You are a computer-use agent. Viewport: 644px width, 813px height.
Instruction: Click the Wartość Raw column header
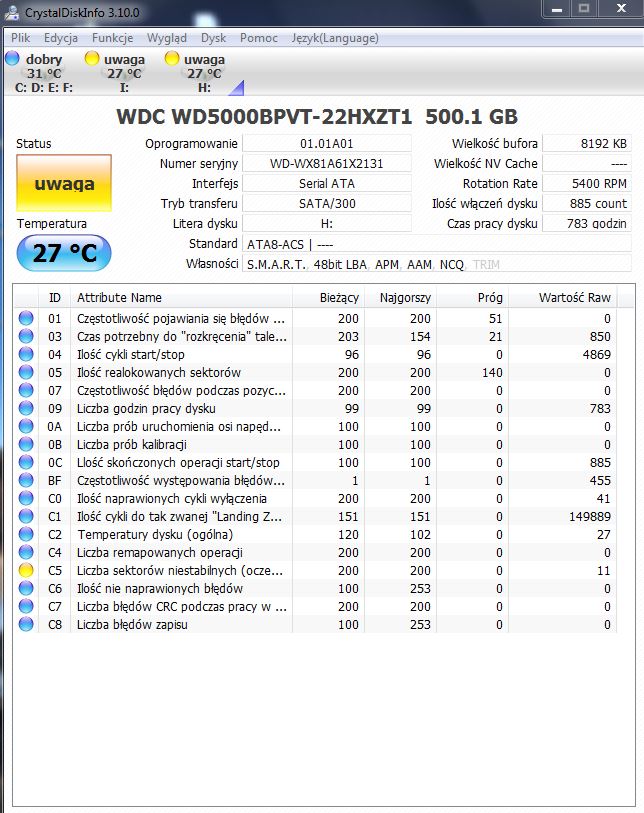(563, 298)
